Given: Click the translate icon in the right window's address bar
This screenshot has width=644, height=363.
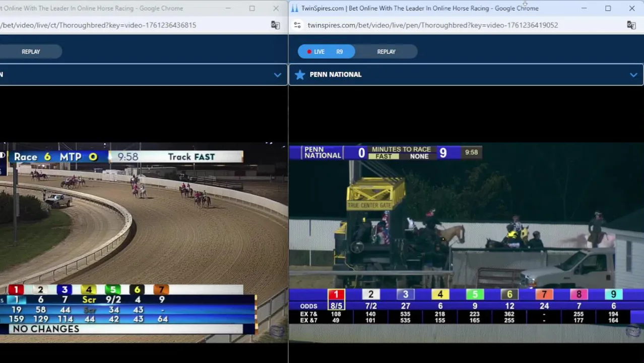Looking at the screenshot, I should (x=631, y=25).
